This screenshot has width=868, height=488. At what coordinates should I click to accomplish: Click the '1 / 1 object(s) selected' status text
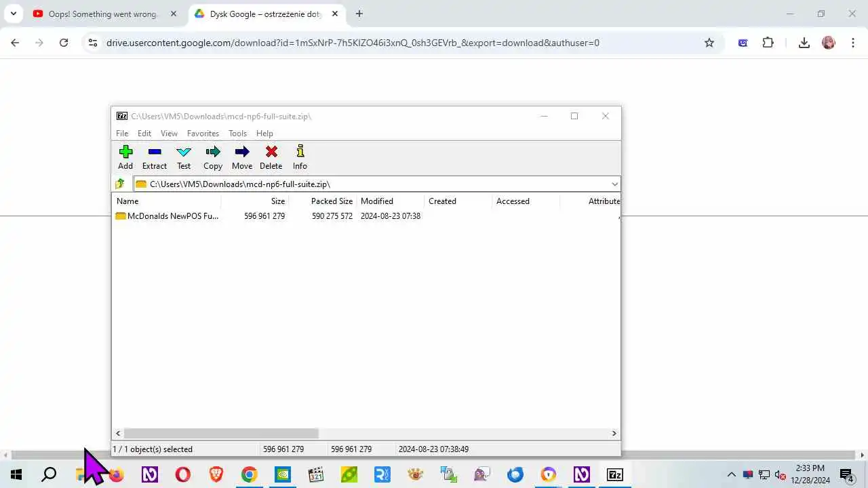153,449
